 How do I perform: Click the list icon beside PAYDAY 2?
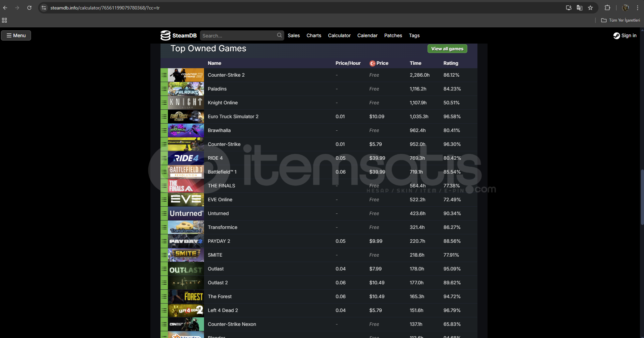click(x=164, y=241)
